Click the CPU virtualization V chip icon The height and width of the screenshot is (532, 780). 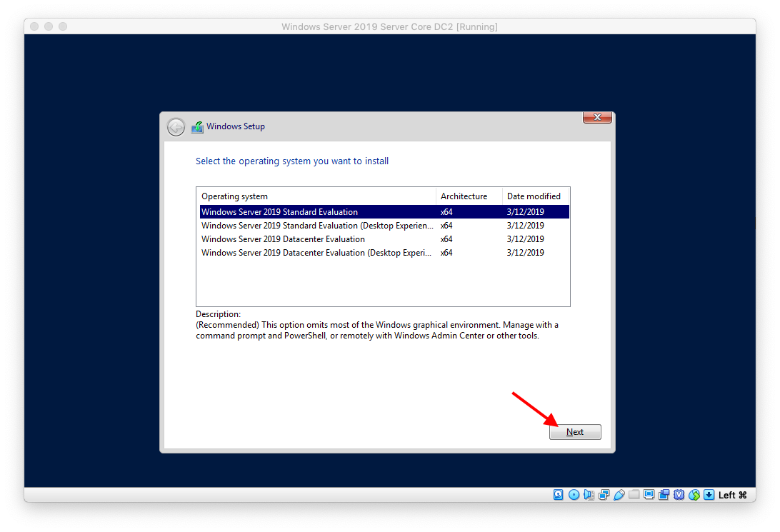point(679,495)
